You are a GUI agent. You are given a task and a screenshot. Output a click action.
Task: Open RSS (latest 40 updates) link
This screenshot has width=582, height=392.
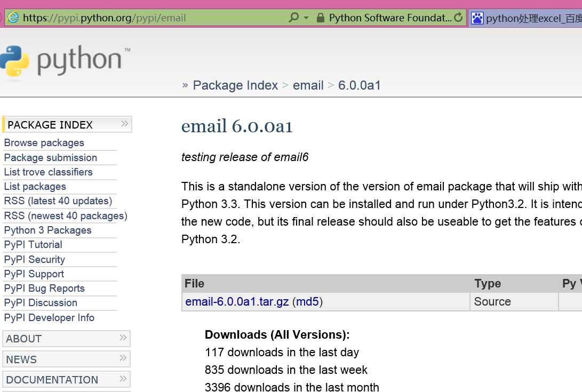58,201
